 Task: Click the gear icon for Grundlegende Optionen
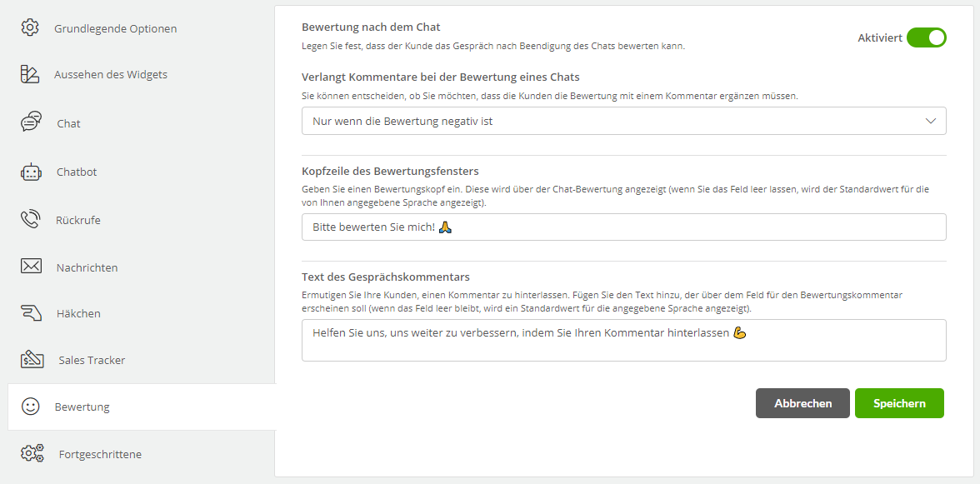[30, 27]
